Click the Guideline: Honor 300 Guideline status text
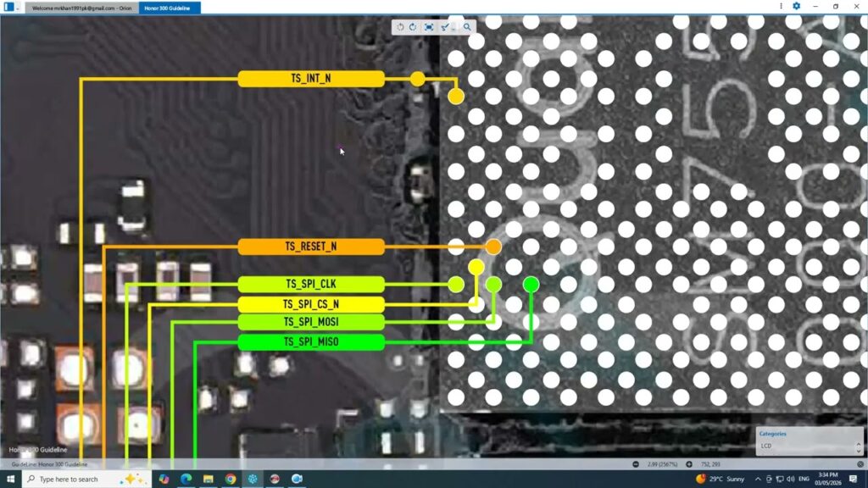 tap(49, 465)
